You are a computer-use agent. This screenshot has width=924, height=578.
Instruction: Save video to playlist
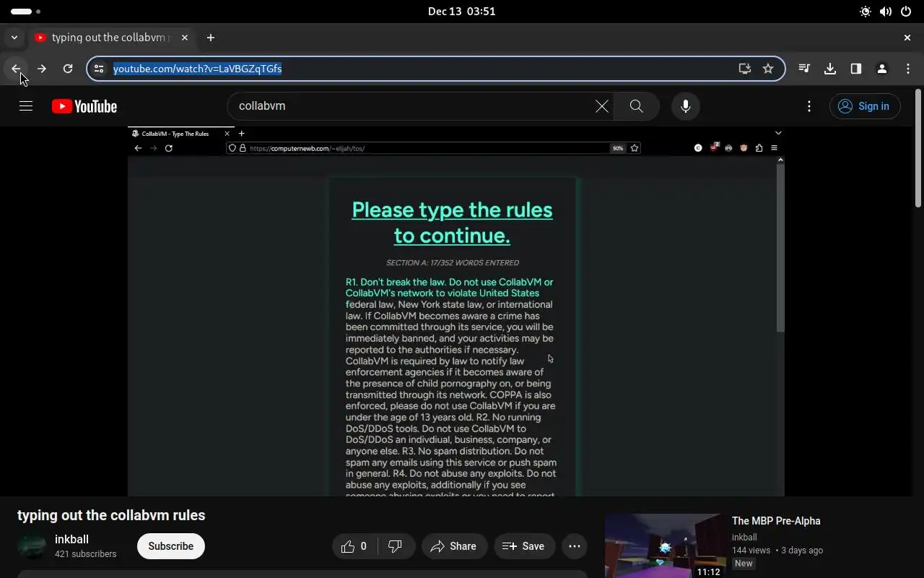click(x=524, y=546)
